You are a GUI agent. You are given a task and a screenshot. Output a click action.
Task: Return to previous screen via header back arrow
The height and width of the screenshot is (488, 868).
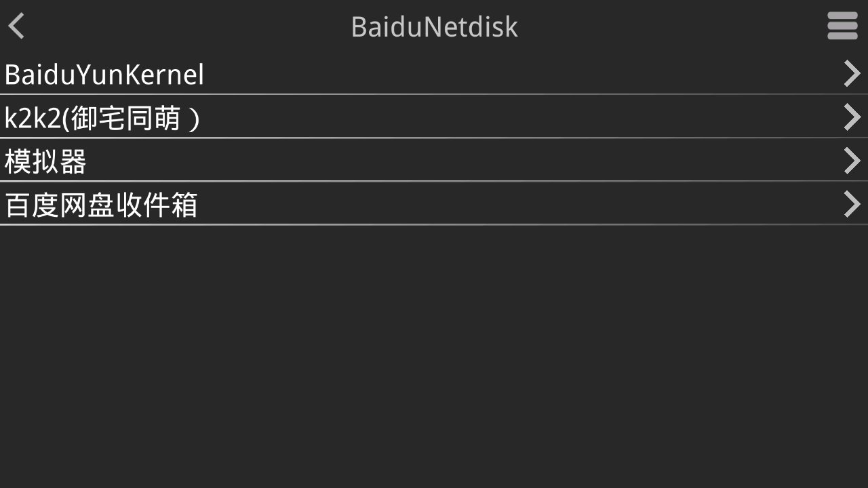point(16,26)
